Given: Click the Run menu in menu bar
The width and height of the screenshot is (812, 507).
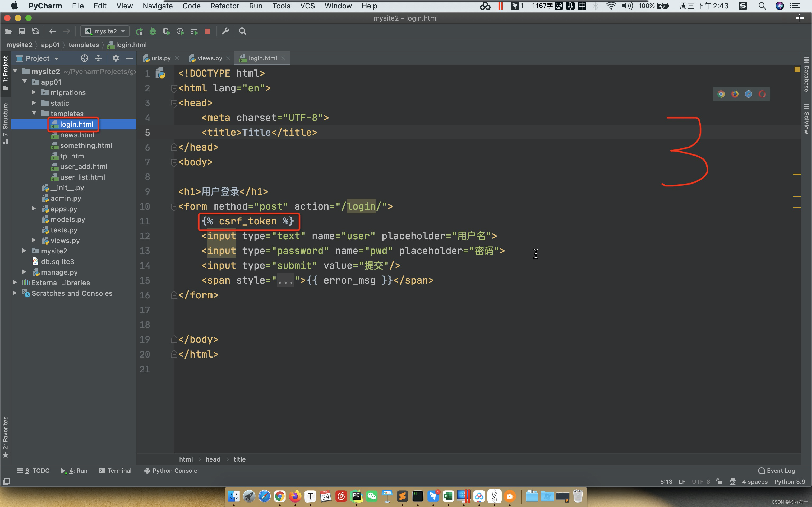Looking at the screenshot, I should point(254,6).
